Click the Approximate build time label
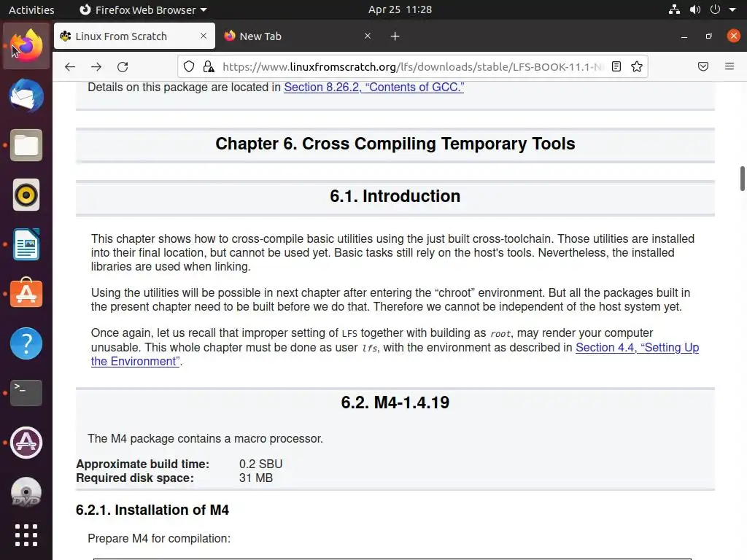Image resolution: width=747 pixels, height=560 pixels. coord(142,464)
